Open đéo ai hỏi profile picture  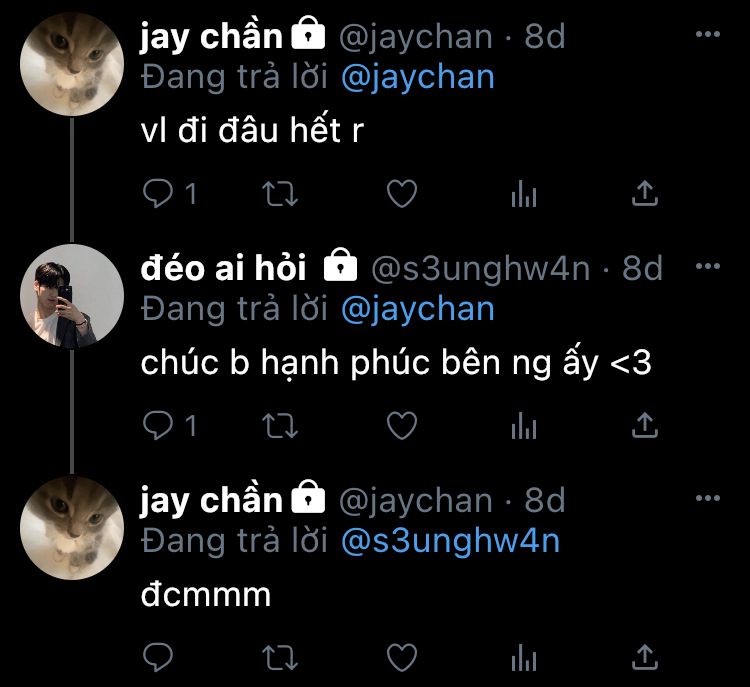[72, 296]
